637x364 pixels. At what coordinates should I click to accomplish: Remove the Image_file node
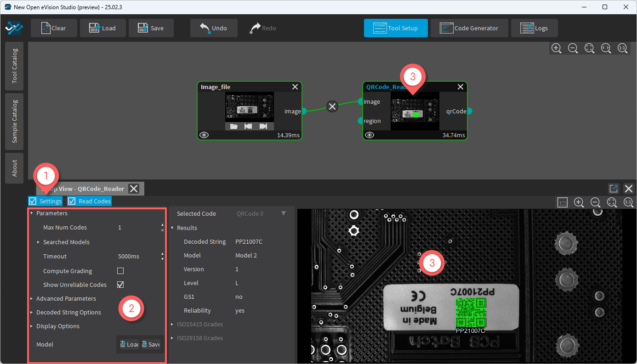(x=295, y=87)
